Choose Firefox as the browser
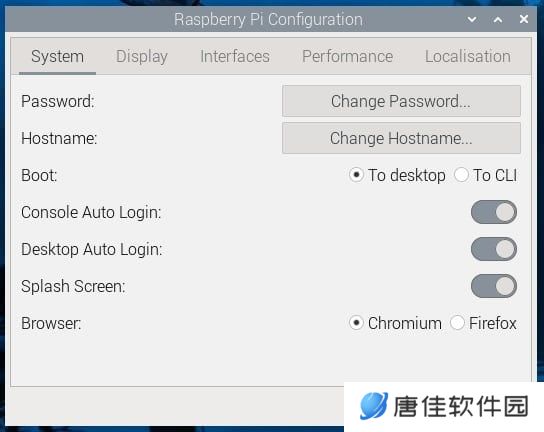This screenshot has height=432, width=544. click(x=483, y=323)
